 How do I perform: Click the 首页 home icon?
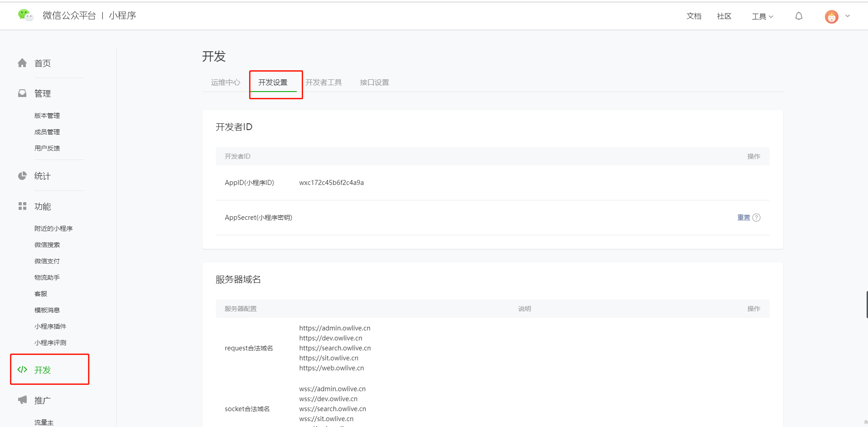[x=22, y=63]
